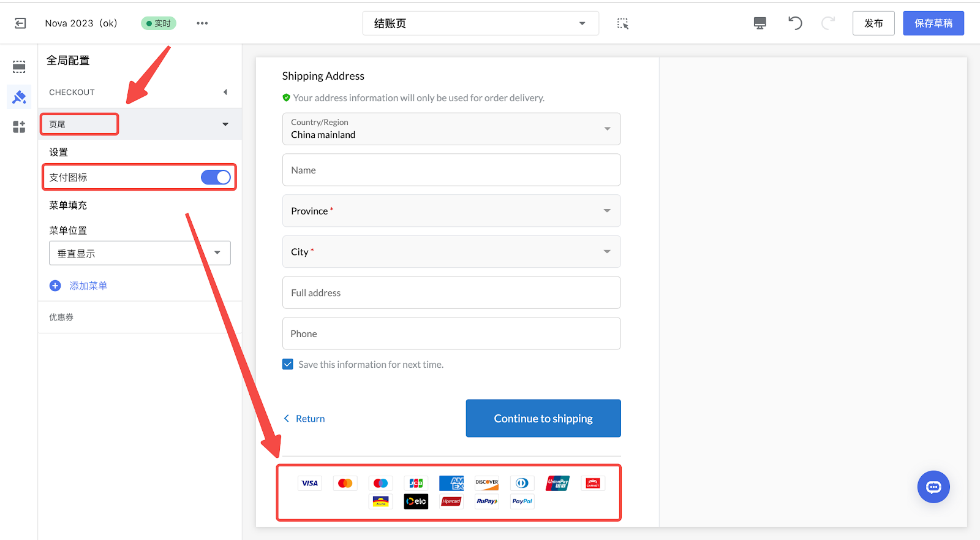This screenshot has height=540, width=980.
Task: Open the 优惠券 section
Action: tap(140, 317)
